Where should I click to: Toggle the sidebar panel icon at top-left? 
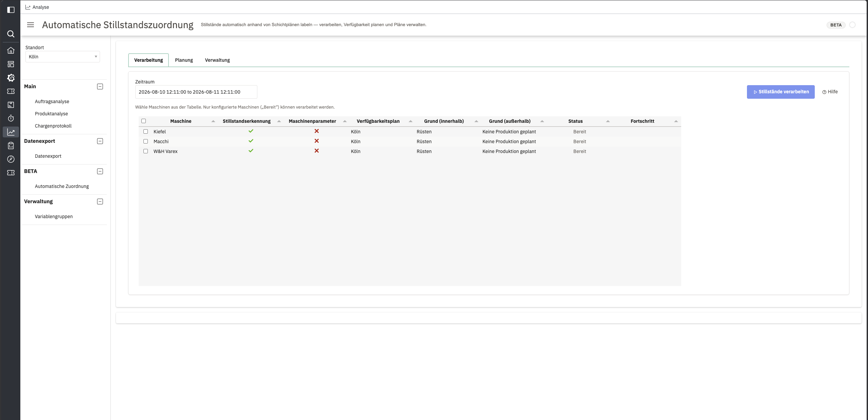pyautogui.click(x=11, y=10)
